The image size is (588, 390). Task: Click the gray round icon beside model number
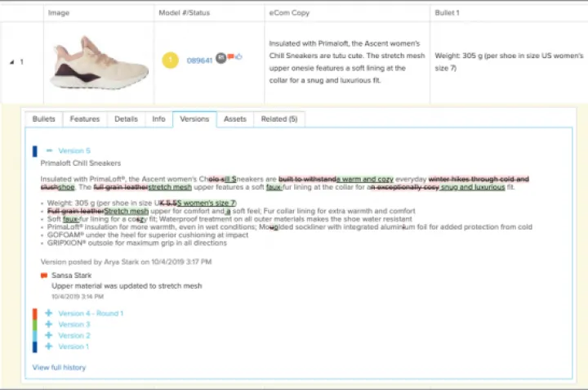tap(220, 59)
